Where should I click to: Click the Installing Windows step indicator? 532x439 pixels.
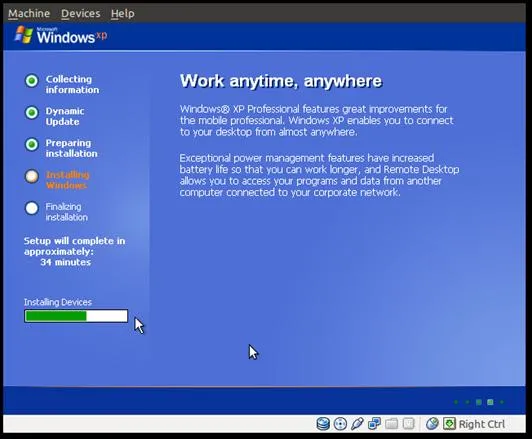[32, 176]
